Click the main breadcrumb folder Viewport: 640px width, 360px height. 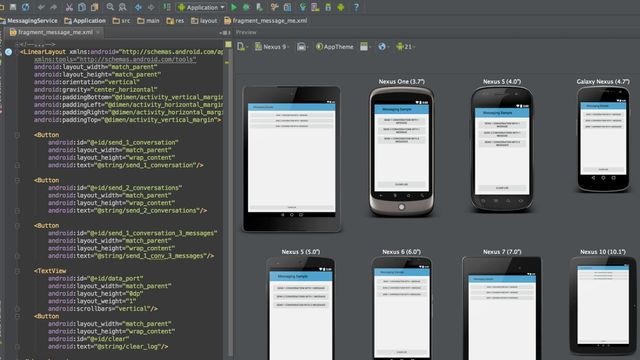[148, 20]
